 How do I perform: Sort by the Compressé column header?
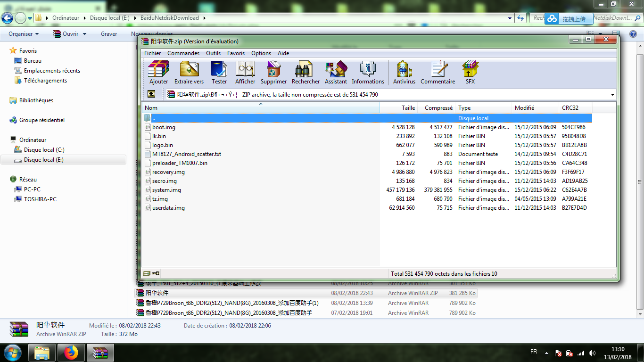pyautogui.click(x=436, y=108)
